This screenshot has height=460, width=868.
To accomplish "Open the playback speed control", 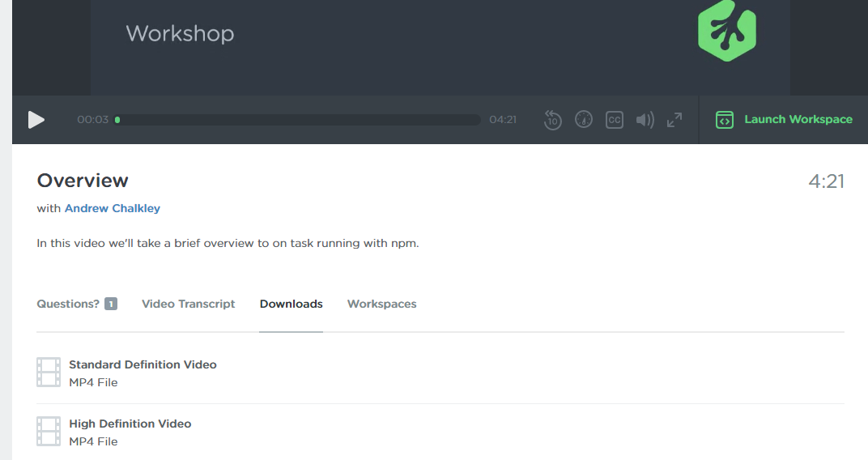I will pyautogui.click(x=584, y=120).
